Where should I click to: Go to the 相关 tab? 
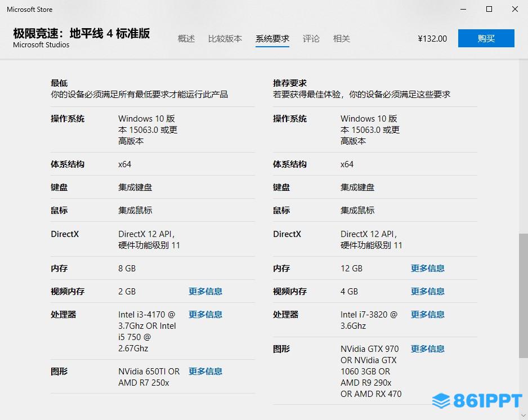pyautogui.click(x=342, y=38)
